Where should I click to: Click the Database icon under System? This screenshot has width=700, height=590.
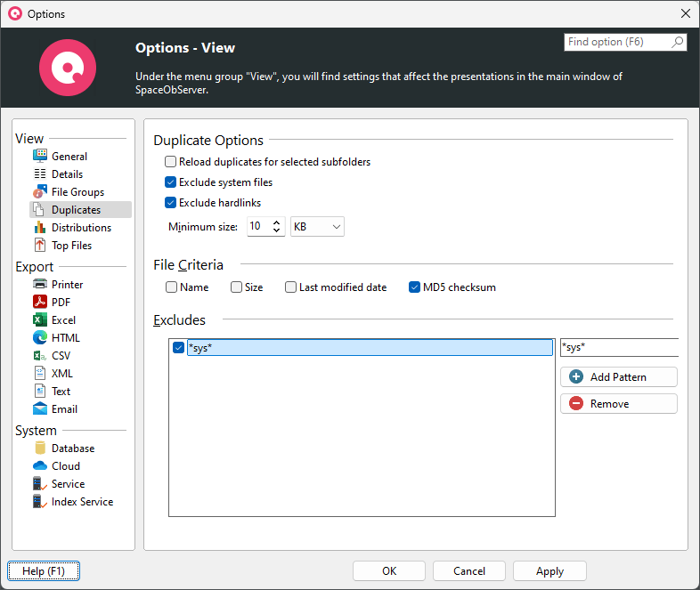pos(40,449)
